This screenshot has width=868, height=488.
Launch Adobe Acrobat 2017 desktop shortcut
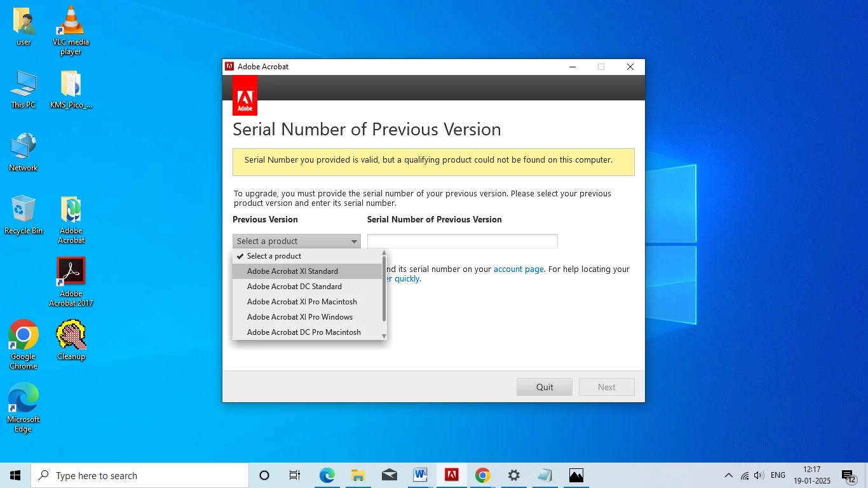pyautogui.click(x=71, y=282)
